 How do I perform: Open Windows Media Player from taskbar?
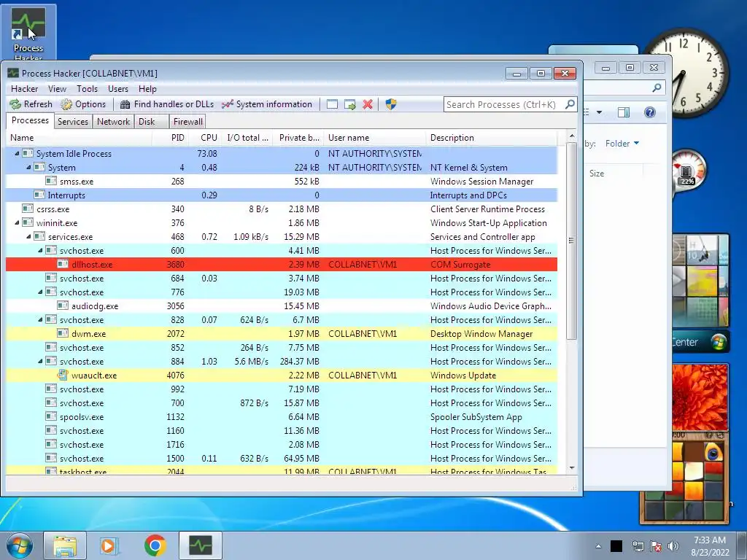109,545
